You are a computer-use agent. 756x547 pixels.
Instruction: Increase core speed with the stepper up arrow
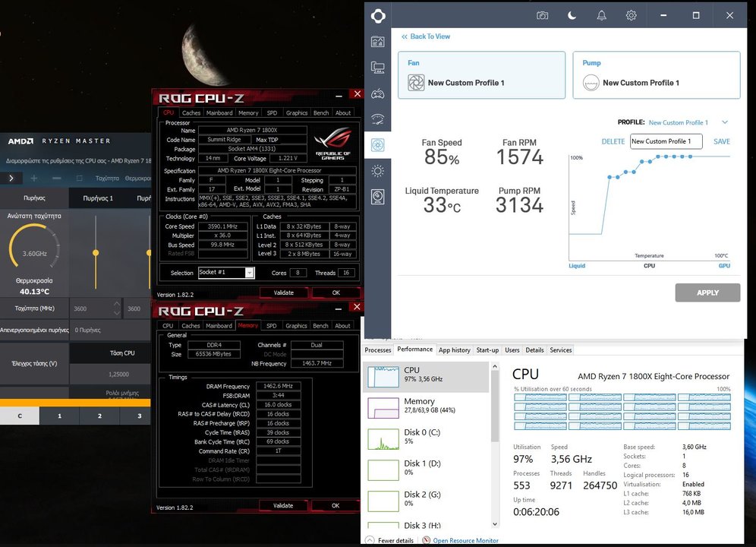coord(117,304)
